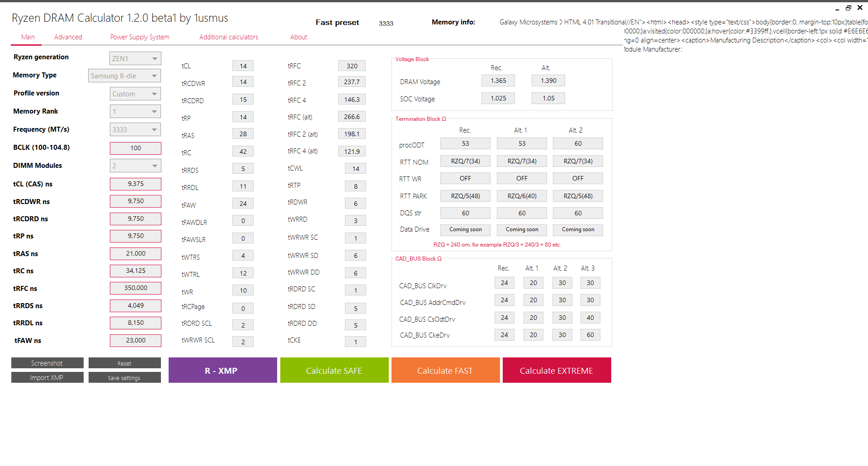
Task: Select the tRCDWR ns input field
Action: click(x=136, y=201)
